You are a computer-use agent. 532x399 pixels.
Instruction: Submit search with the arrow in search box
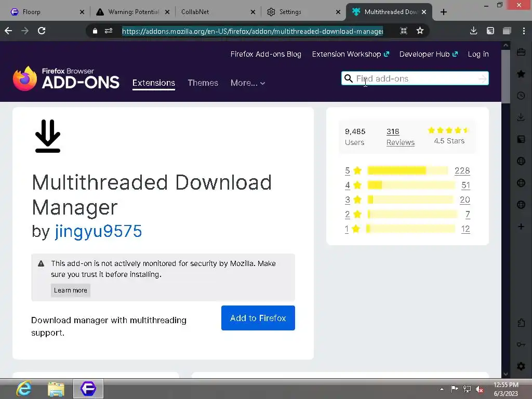tap(482, 79)
